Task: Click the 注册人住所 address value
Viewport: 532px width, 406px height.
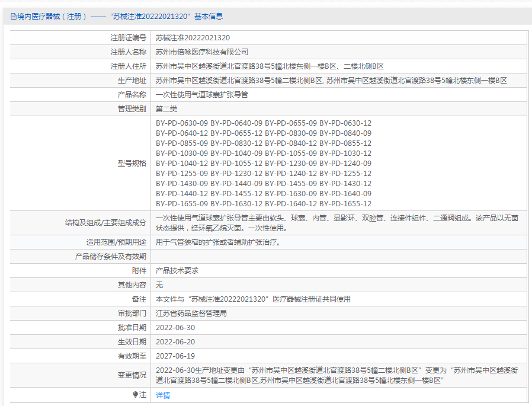Action: pyautogui.click(x=270, y=66)
